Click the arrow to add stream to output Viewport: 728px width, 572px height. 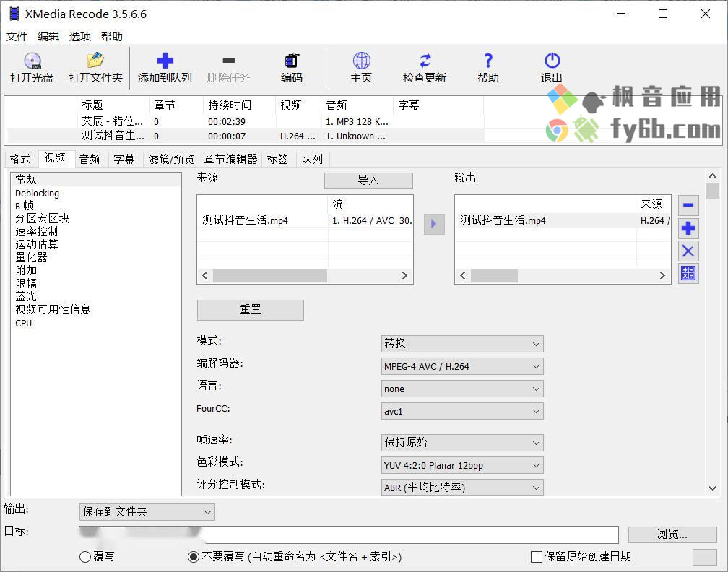point(434,224)
